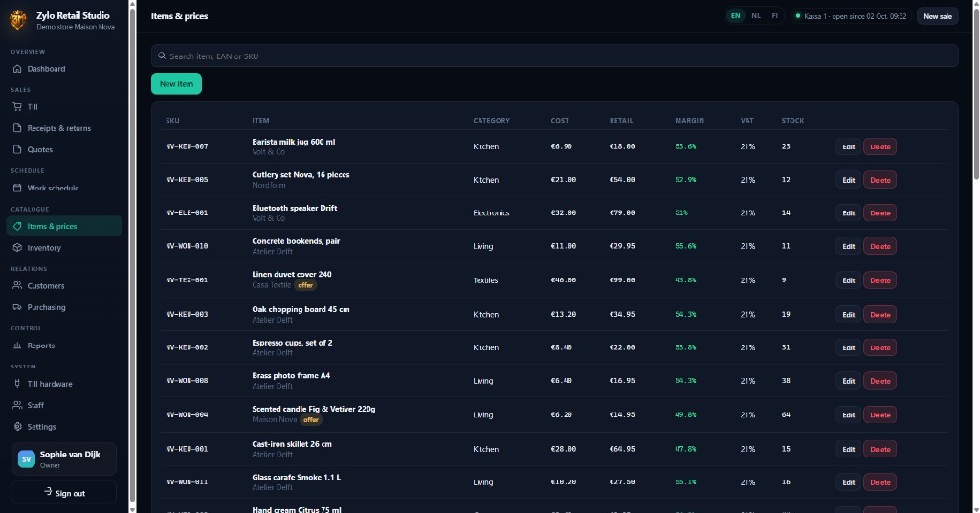Navigate to Customers
This screenshot has width=980, height=513.
coord(64,285)
